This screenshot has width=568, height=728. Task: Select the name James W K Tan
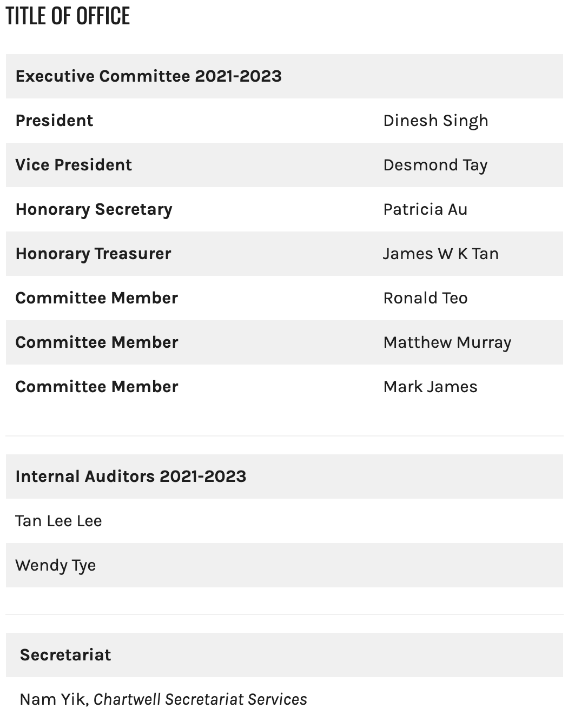(x=440, y=254)
